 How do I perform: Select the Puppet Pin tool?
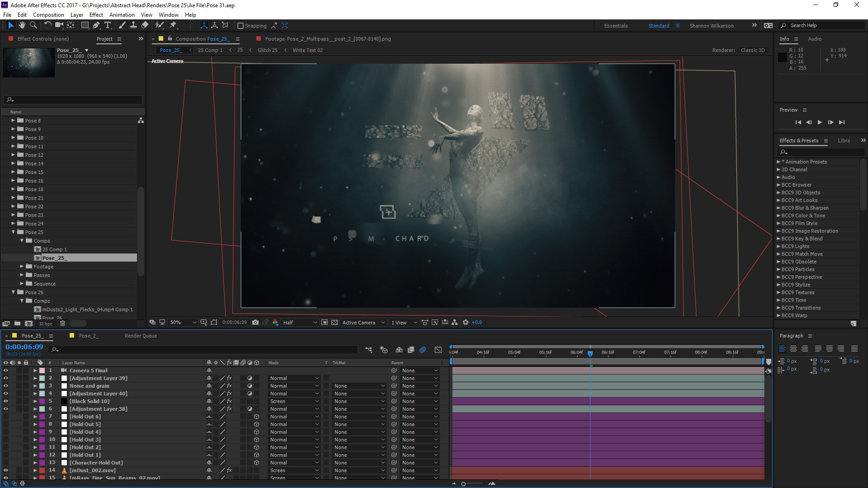tap(173, 25)
